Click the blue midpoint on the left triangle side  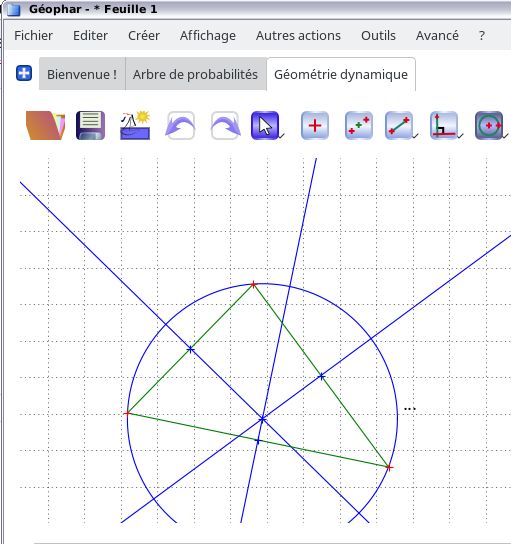click(x=190, y=349)
